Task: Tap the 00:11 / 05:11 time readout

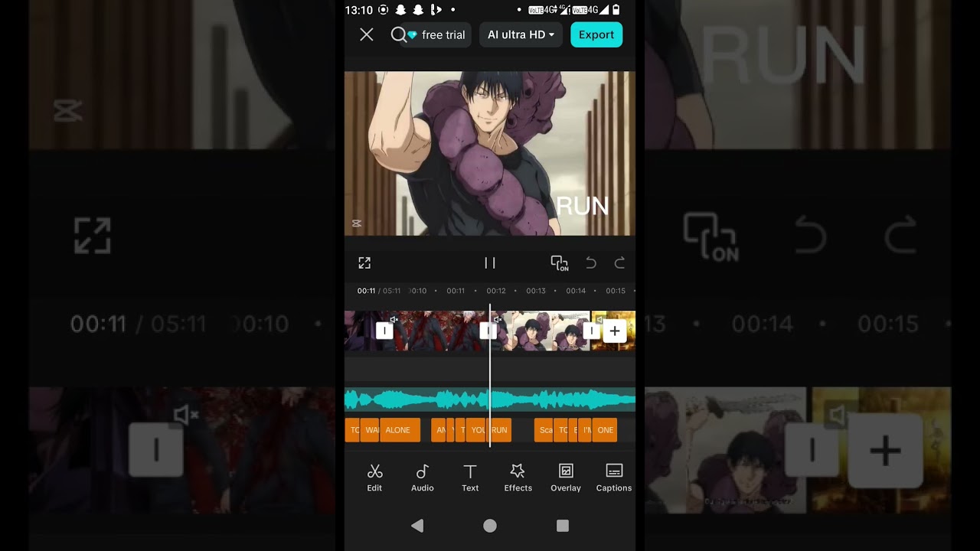Action: pos(379,291)
